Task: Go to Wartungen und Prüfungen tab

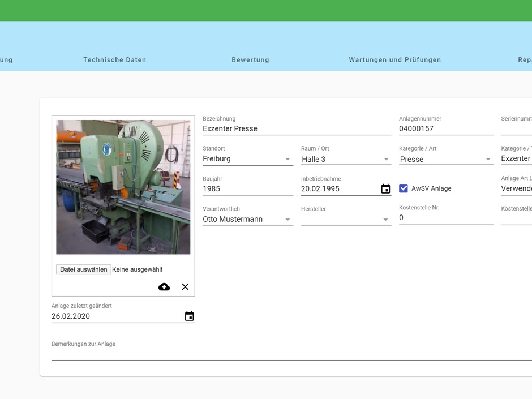Action: 394,60
